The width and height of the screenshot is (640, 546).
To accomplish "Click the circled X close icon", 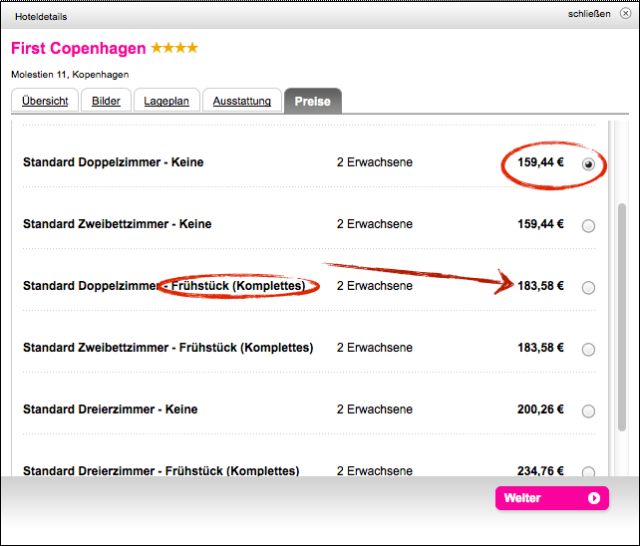I will (x=625, y=13).
